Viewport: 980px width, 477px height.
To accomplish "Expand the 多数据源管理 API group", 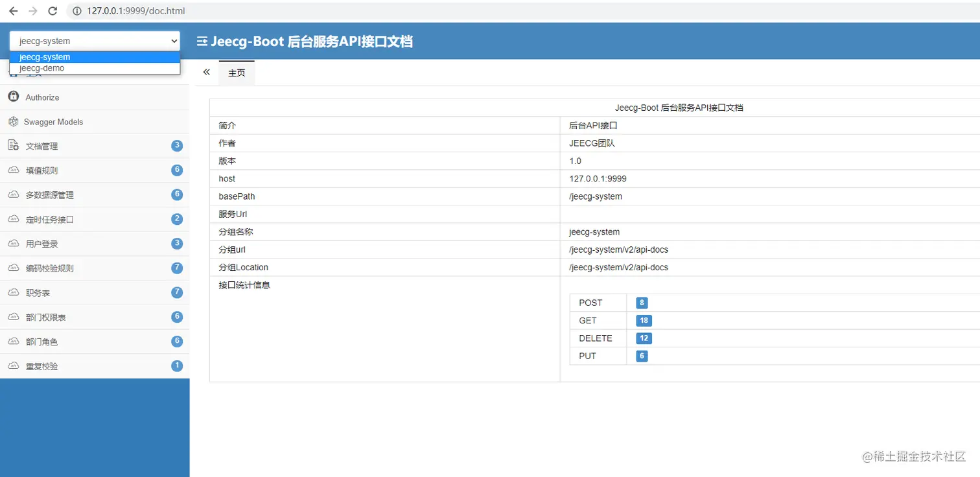I will (x=95, y=195).
